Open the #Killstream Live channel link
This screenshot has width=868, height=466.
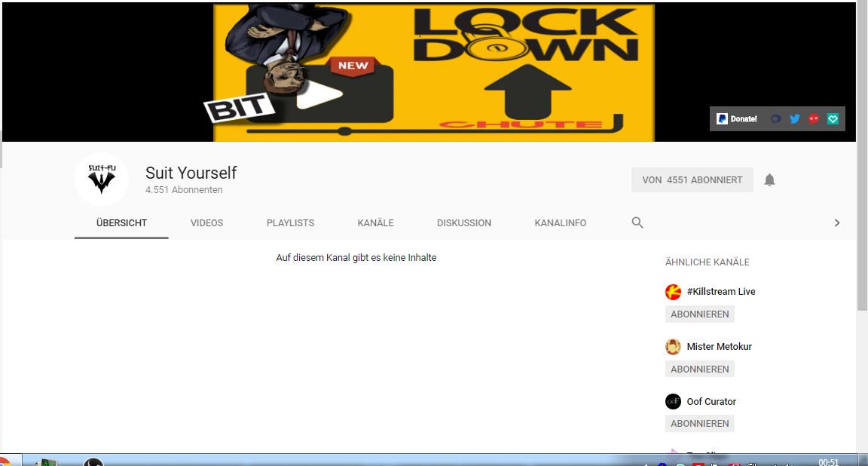pyautogui.click(x=721, y=292)
